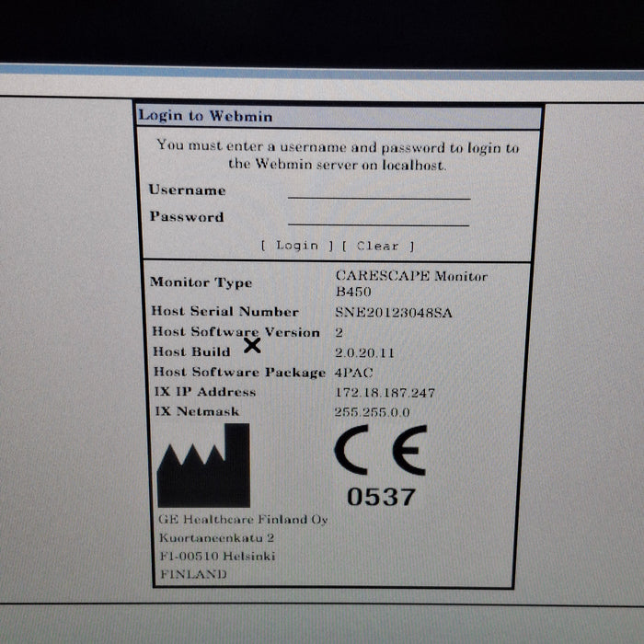Click the Password input field
The width and height of the screenshot is (644, 644).
(378, 217)
